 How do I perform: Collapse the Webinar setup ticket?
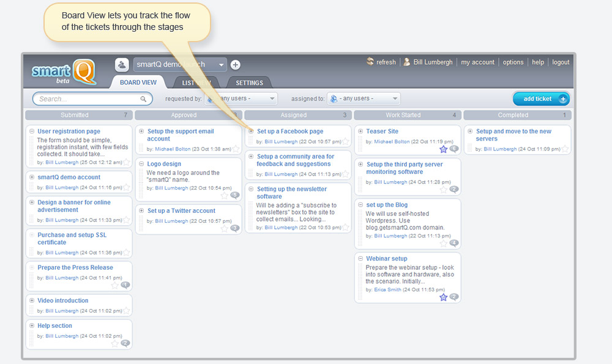(x=360, y=258)
